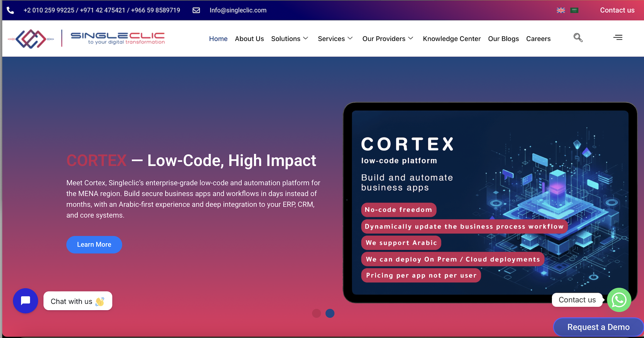
Task: Click the envelope email icon
Action: click(196, 10)
